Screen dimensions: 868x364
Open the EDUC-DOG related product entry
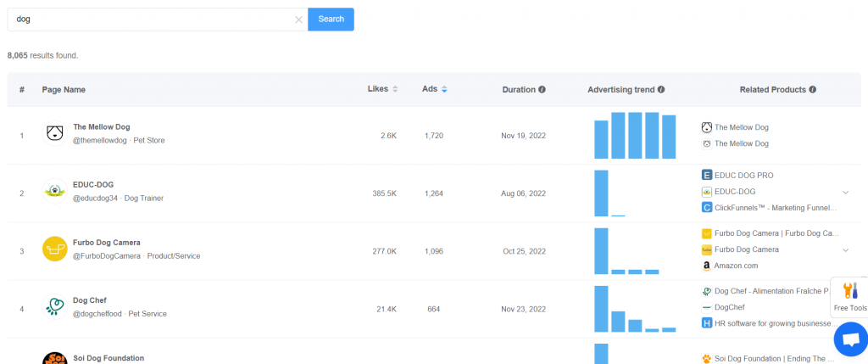tap(728, 192)
